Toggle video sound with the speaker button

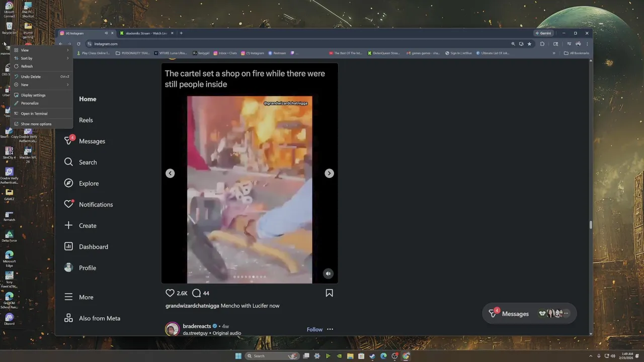[x=328, y=274]
